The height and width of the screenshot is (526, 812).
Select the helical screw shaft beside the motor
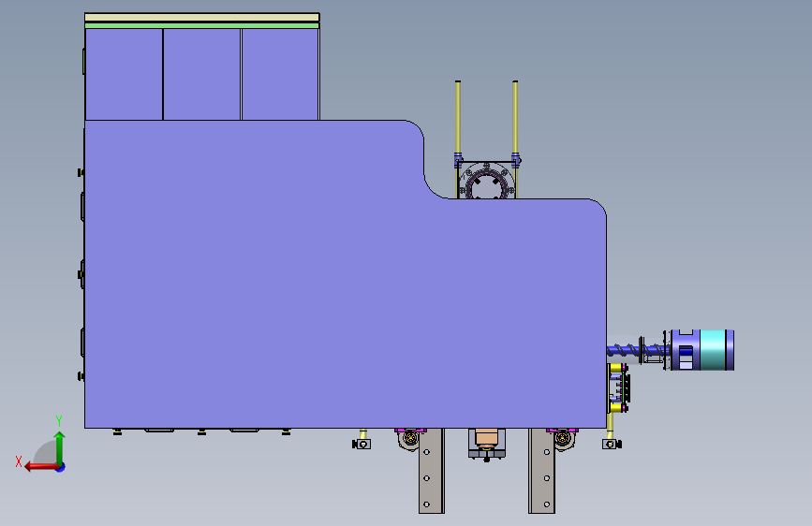pyautogui.click(x=637, y=349)
